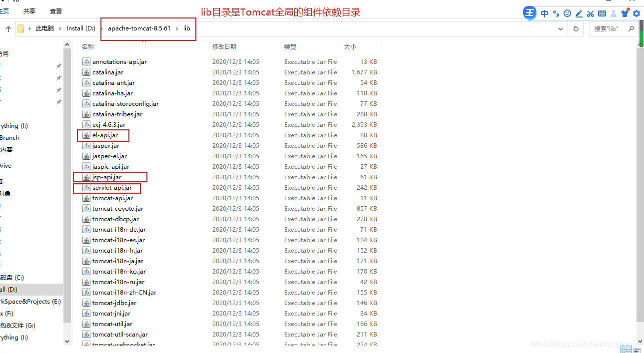644x353 pixels.
Task: Open the address bar history dropdown arrow
Action: pos(561,29)
